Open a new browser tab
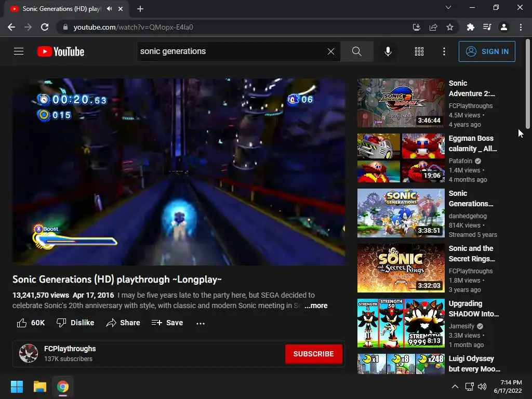The image size is (532, 399). [140, 9]
